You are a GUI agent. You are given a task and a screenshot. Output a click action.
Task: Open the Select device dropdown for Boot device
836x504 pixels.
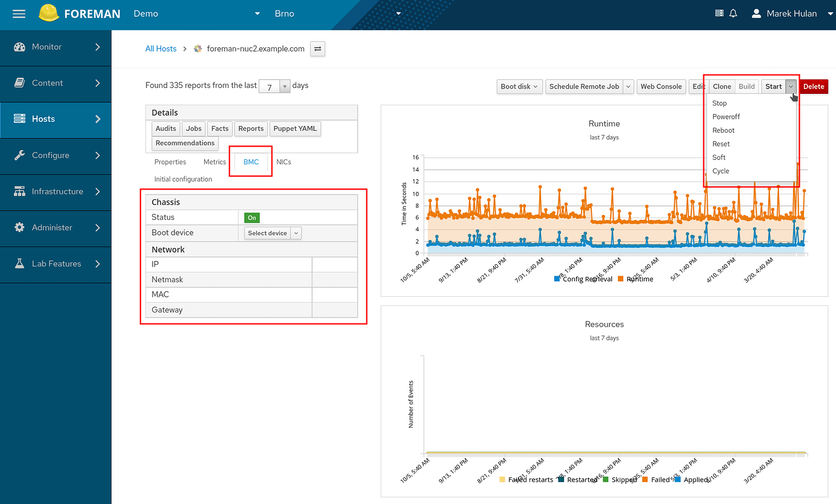point(273,233)
